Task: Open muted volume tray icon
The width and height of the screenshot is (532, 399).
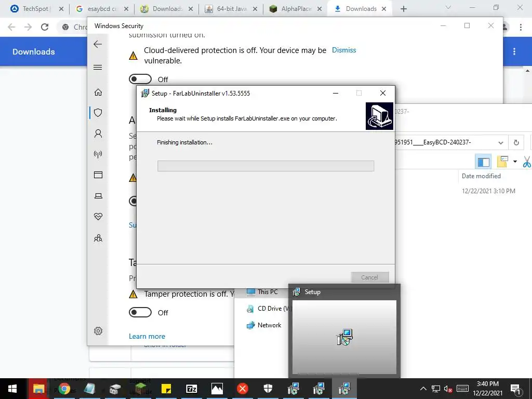Action: coord(448,389)
